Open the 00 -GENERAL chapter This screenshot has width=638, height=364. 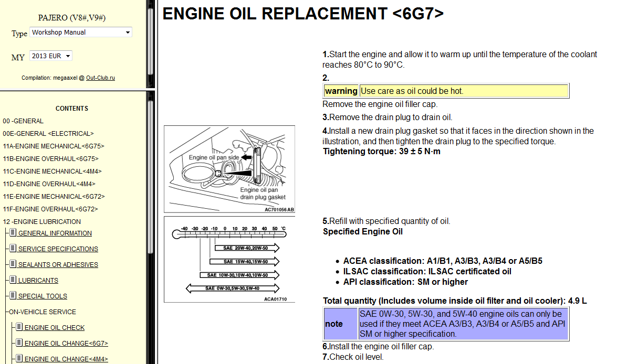[23, 121]
